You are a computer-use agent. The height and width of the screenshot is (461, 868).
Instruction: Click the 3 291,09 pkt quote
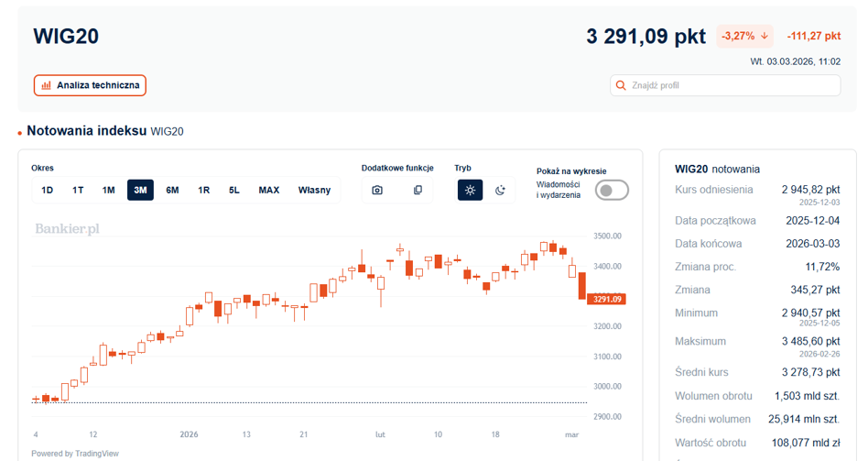tap(646, 37)
